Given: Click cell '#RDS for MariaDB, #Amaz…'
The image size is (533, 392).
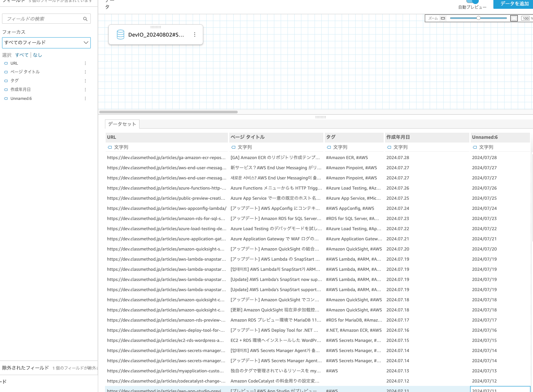Looking at the screenshot, I should [354, 320].
